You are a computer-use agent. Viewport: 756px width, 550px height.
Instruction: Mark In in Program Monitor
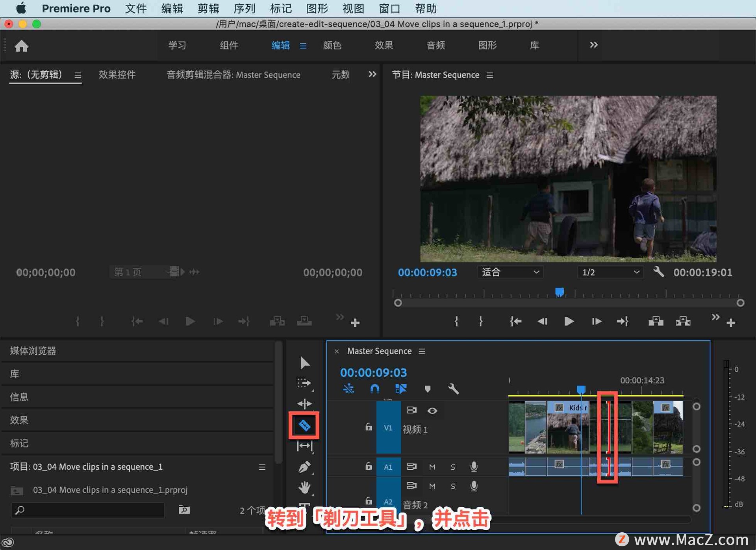click(x=456, y=321)
